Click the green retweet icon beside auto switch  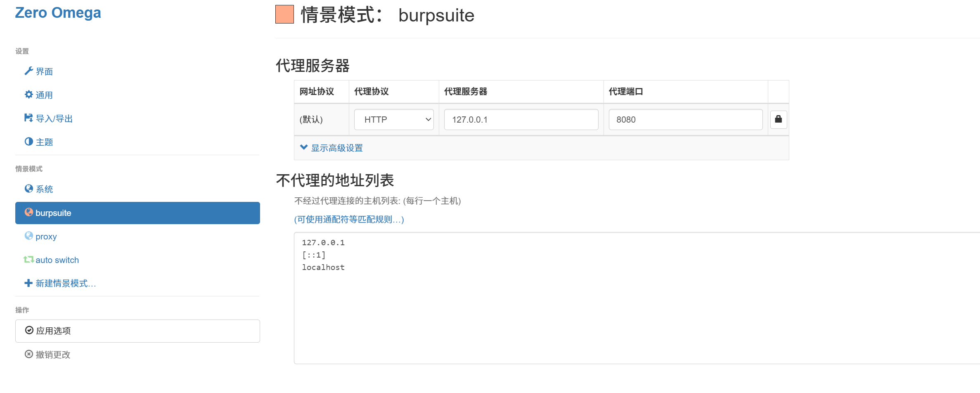28,260
